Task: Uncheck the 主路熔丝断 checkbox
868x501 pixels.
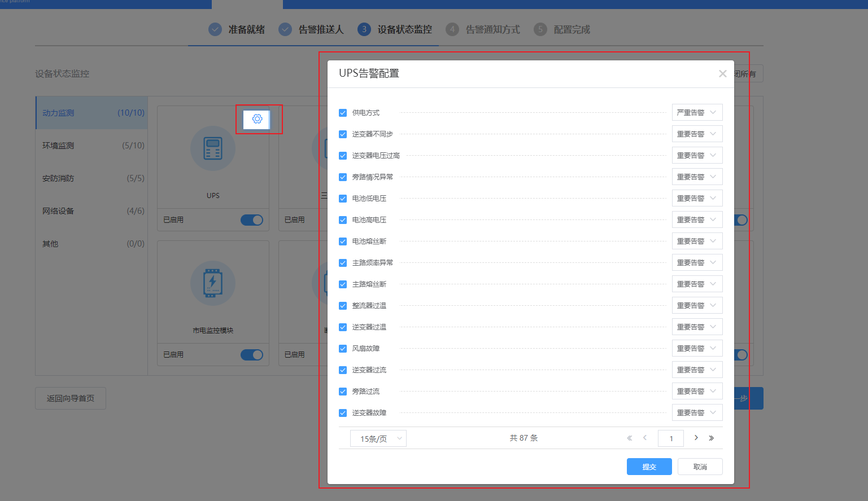Action: 343,284
